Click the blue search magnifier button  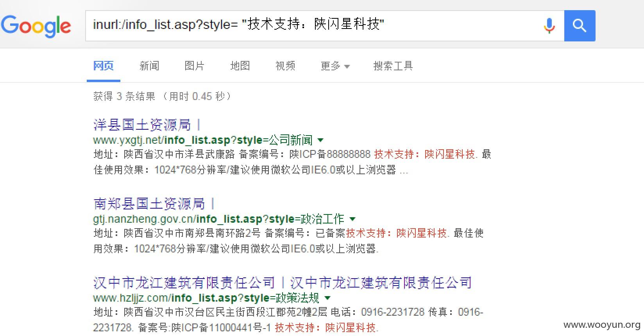pos(580,26)
